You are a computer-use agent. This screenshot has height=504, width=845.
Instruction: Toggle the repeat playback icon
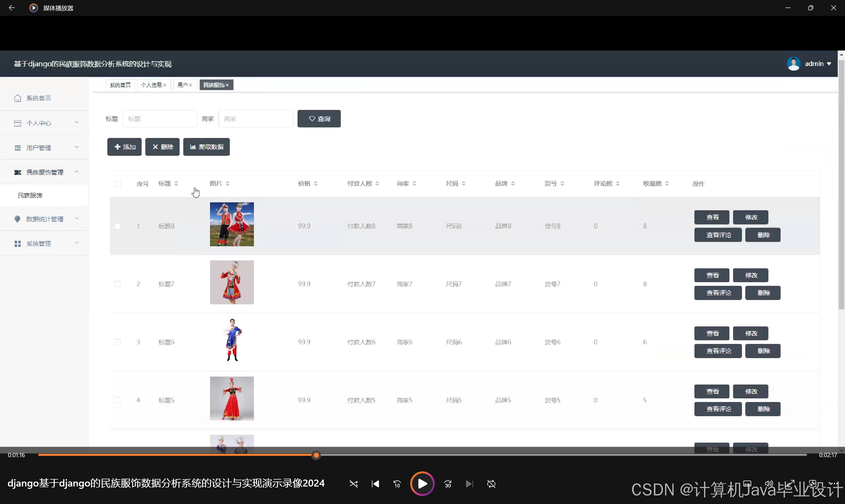point(491,484)
